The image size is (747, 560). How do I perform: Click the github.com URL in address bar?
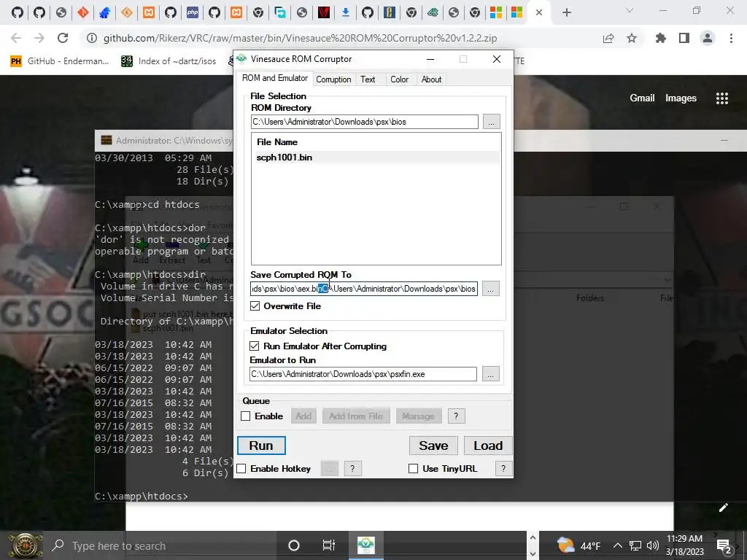click(300, 38)
